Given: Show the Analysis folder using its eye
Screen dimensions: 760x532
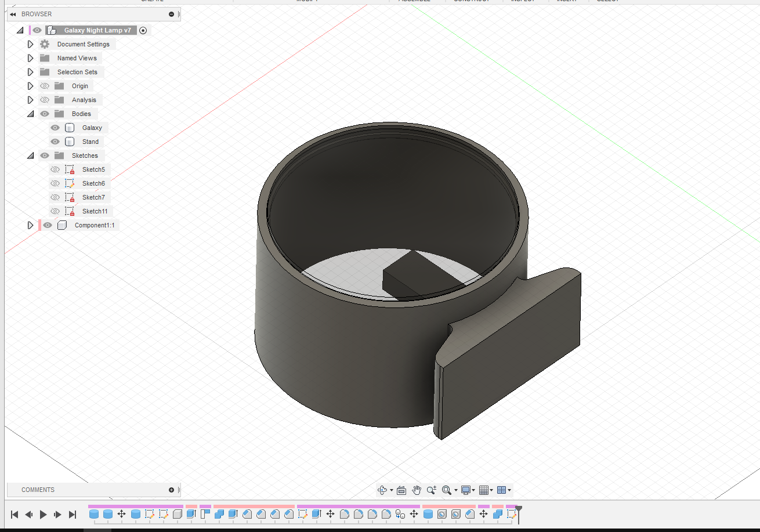Looking at the screenshot, I should 45,100.
